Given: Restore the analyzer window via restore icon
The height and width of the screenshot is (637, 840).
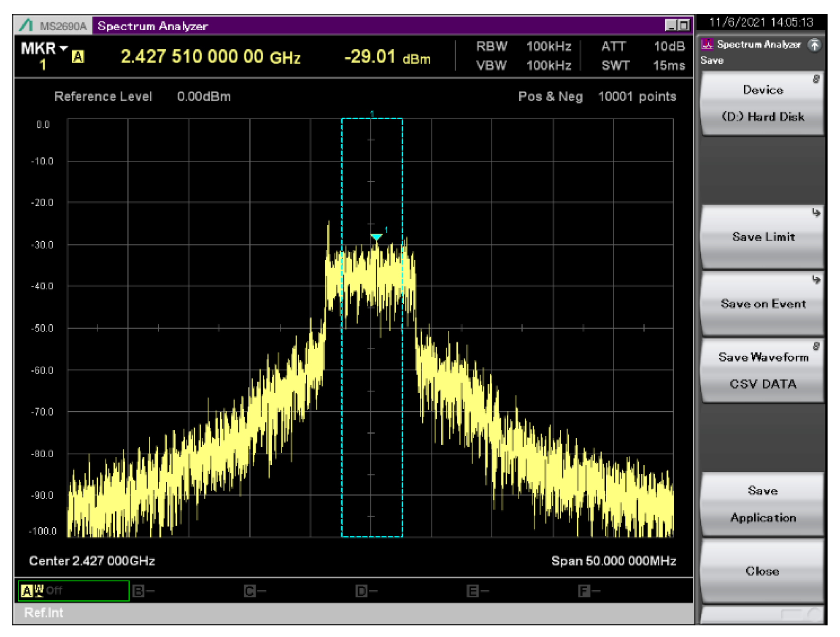Looking at the screenshot, I should point(684,25).
